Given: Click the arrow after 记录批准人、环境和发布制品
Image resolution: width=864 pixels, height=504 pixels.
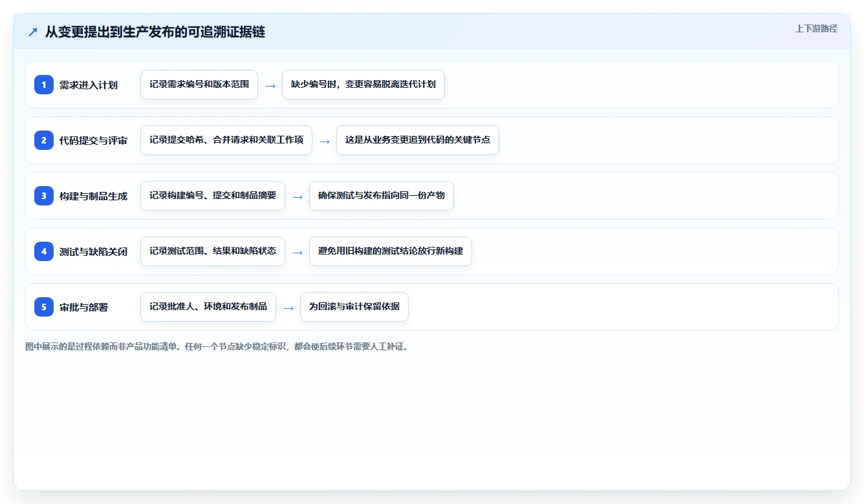Looking at the screenshot, I should tap(288, 308).
